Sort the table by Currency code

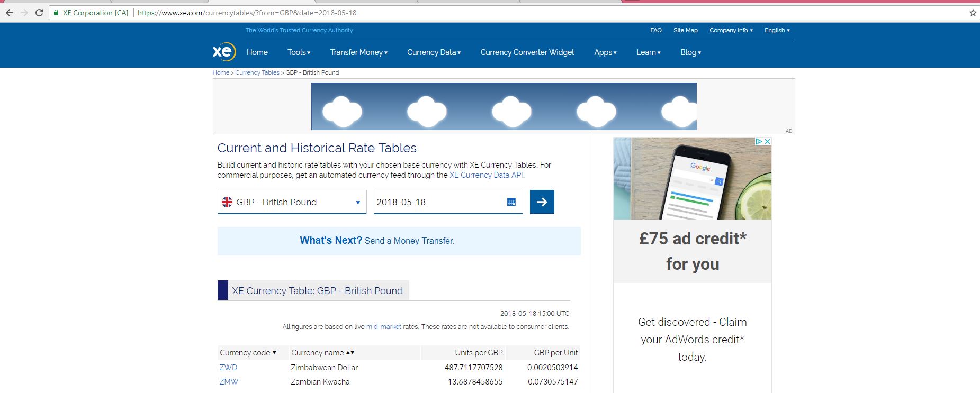[248, 353]
